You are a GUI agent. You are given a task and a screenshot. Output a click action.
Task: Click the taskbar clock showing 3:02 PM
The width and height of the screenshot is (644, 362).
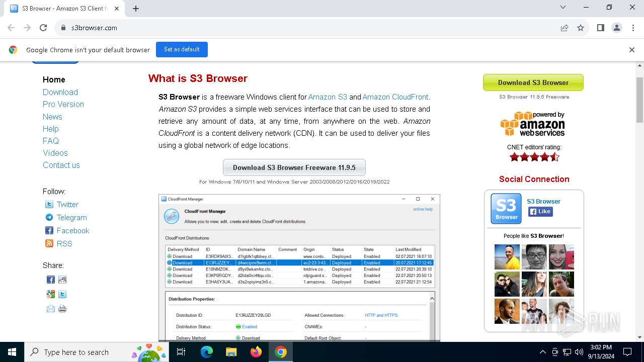601,352
